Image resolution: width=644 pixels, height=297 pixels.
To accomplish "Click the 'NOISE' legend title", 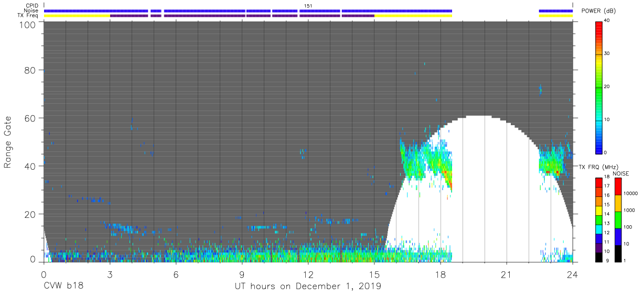I will pyautogui.click(x=621, y=173).
